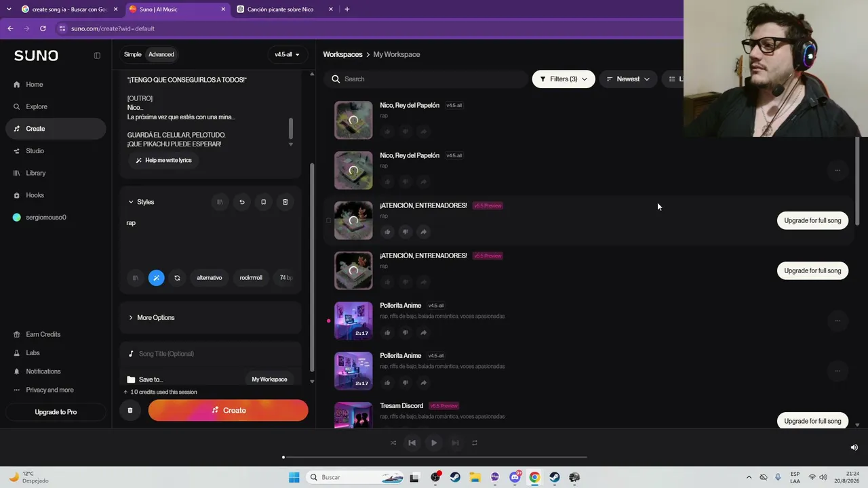Go to Workspaces breadcrumb
The width and height of the screenshot is (868, 488).
[x=342, y=54]
